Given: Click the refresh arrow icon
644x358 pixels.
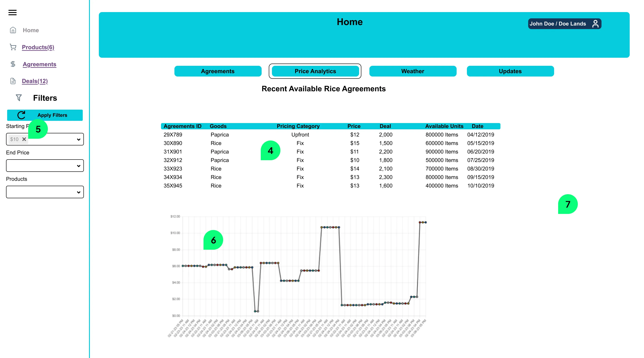Looking at the screenshot, I should click(x=21, y=115).
